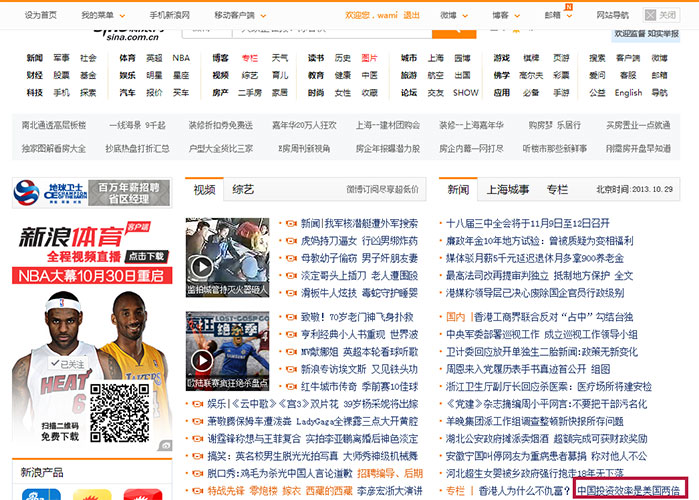This screenshot has height=500, width=699.
Task: Click 新浪产品 section heading
Action: tap(42, 472)
